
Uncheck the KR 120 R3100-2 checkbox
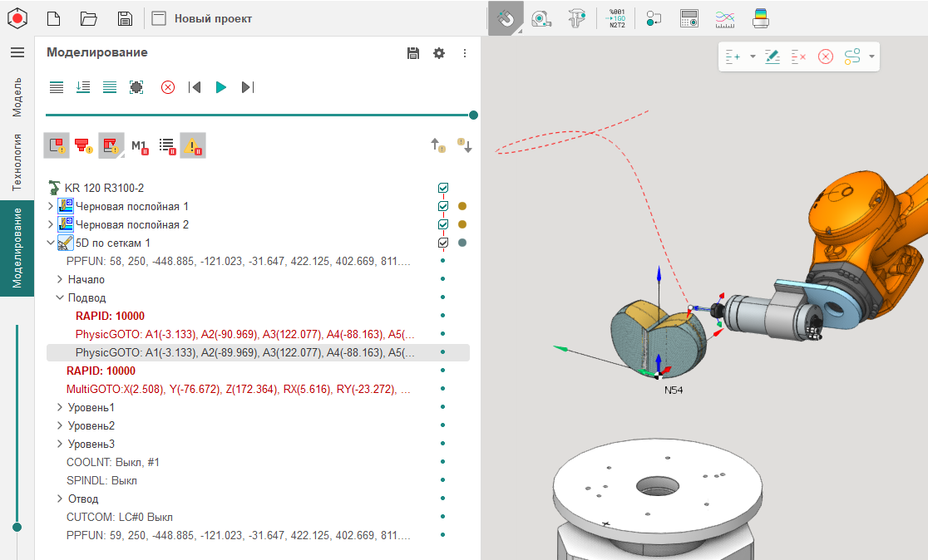click(x=443, y=188)
